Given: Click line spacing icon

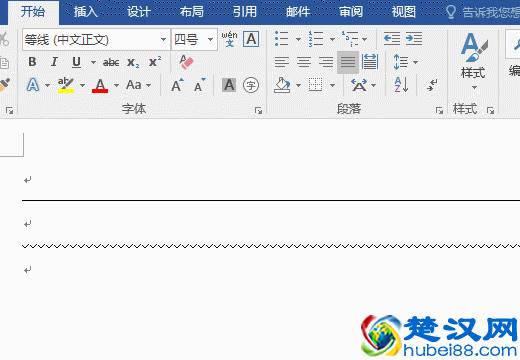Looking at the screenshot, I should click(400, 62).
